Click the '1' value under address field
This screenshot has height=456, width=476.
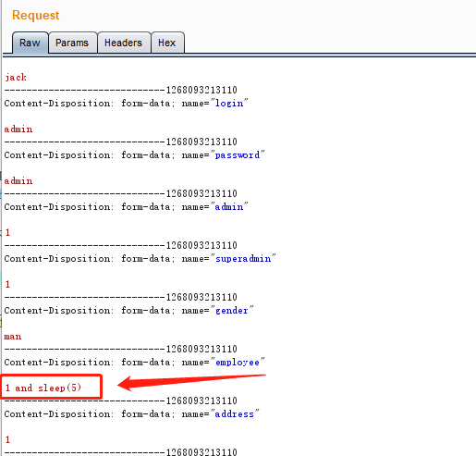point(7,439)
